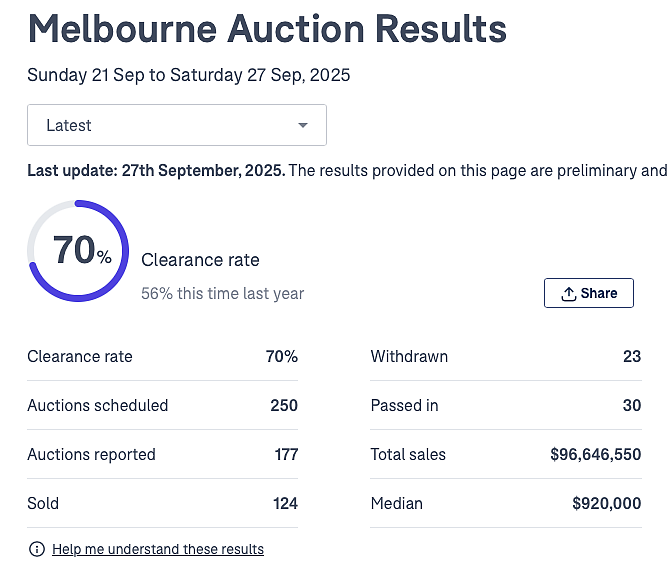Click the info circle icon beside help link

[x=37, y=549]
